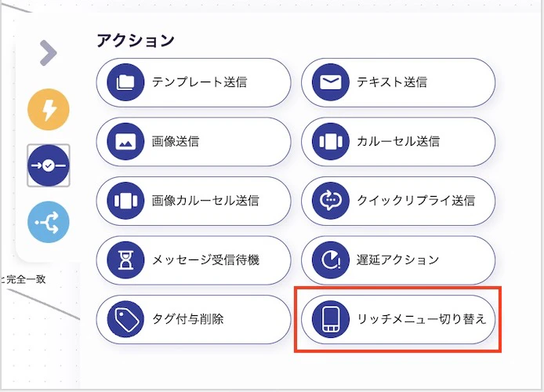Screen dimensions: 544x392
Task: Add the 遅延アクション action
Action: [398, 260]
